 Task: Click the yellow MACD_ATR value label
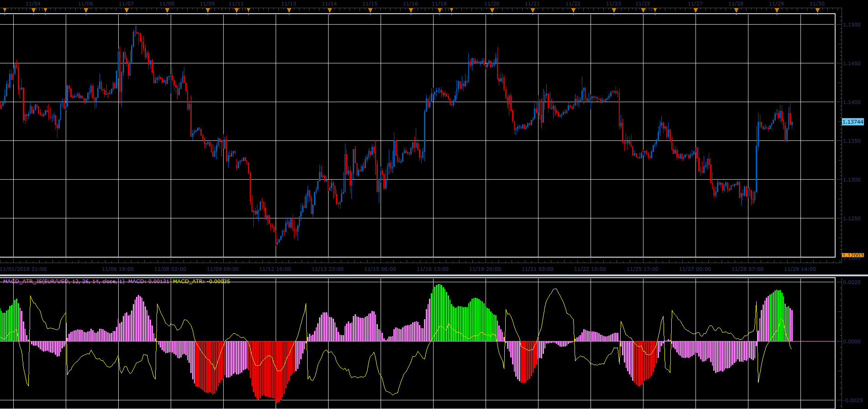201,281
